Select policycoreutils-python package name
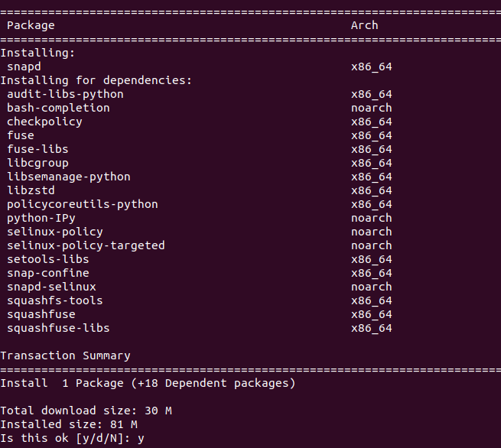The height and width of the screenshot is (448, 501). point(83,204)
